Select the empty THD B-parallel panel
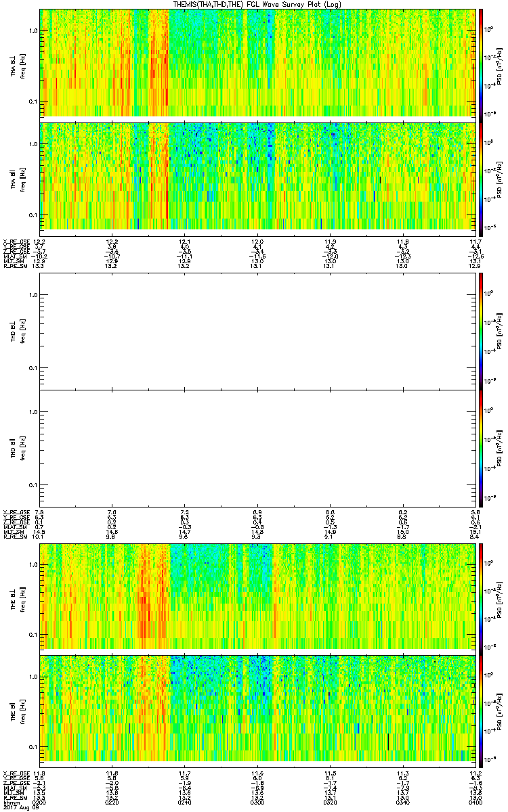This screenshot has width=508, height=812. (258, 448)
